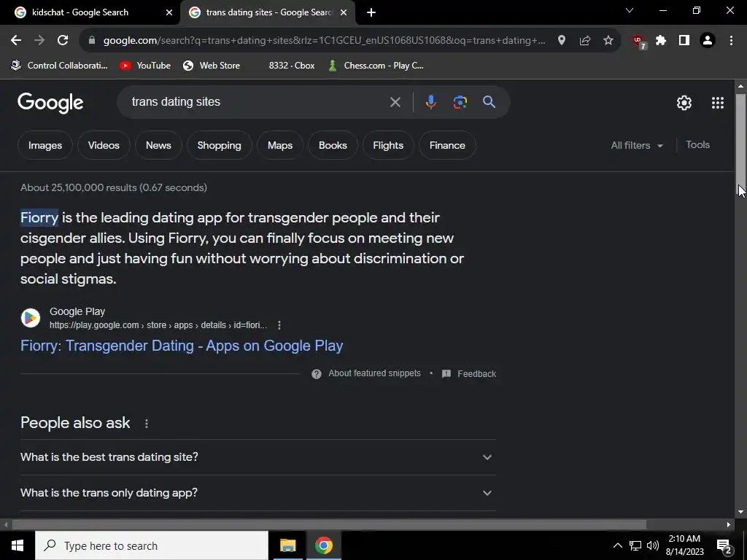This screenshot has width=747, height=560.
Task: Send Feedback on the featured snippet
Action: click(x=470, y=374)
